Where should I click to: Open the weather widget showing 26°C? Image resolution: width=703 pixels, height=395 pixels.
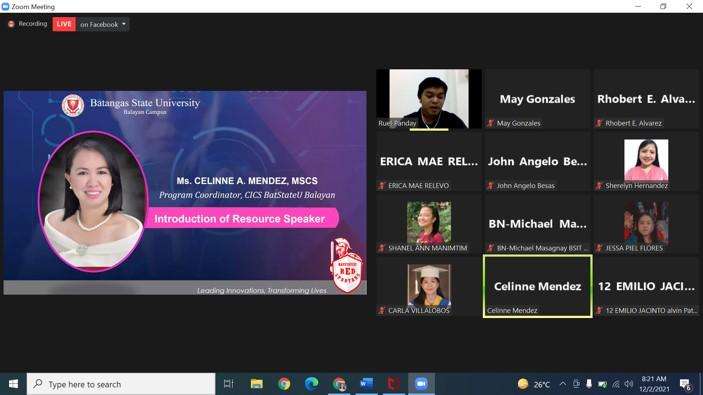(534, 384)
